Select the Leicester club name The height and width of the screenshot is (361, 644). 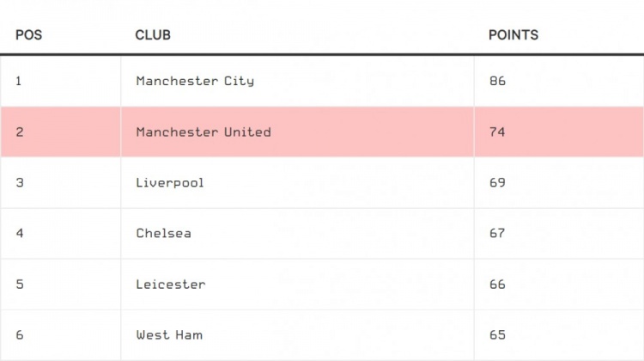pos(171,285)
